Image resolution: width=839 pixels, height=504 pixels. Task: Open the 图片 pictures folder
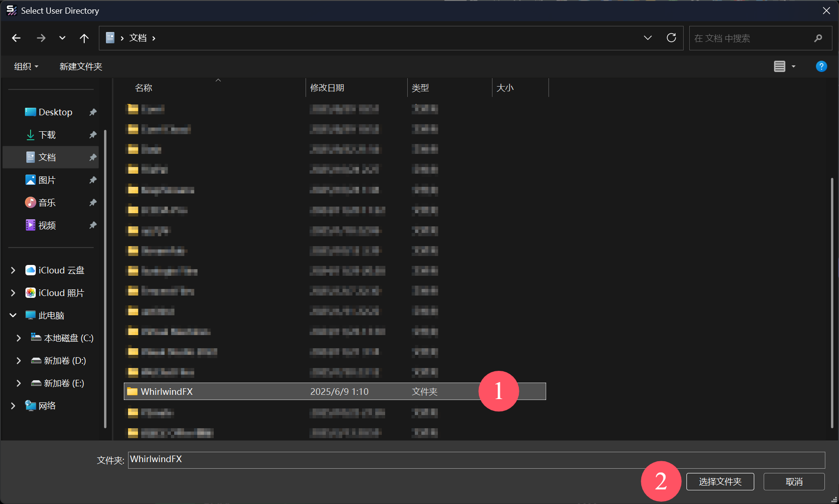[47, 180]
